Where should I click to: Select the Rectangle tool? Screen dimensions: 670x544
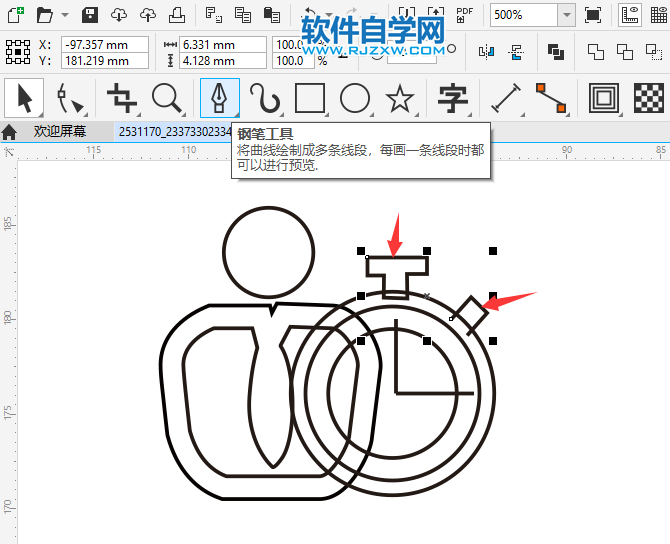(310, 98)
